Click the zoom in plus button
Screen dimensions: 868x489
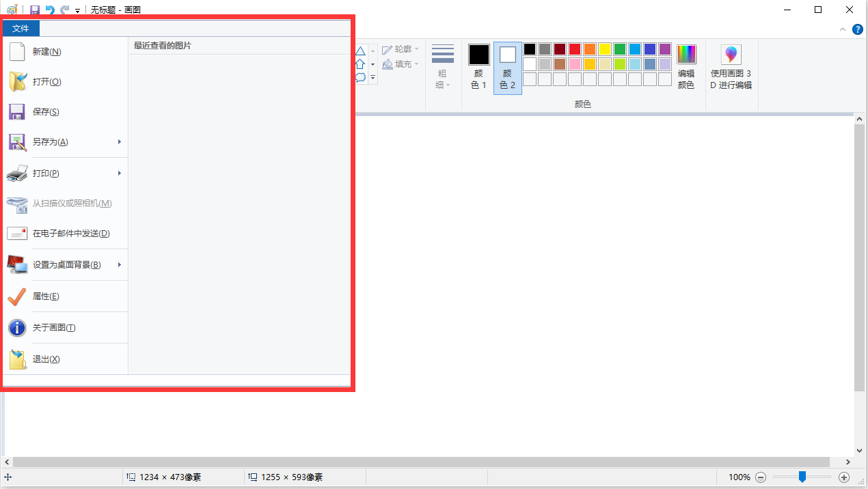point(844,477)
